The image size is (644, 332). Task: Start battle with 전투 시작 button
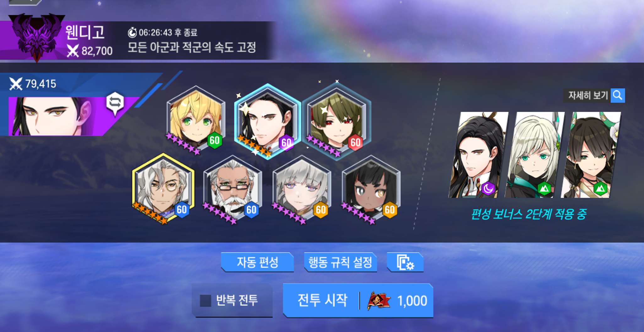[x=358, y=301]
